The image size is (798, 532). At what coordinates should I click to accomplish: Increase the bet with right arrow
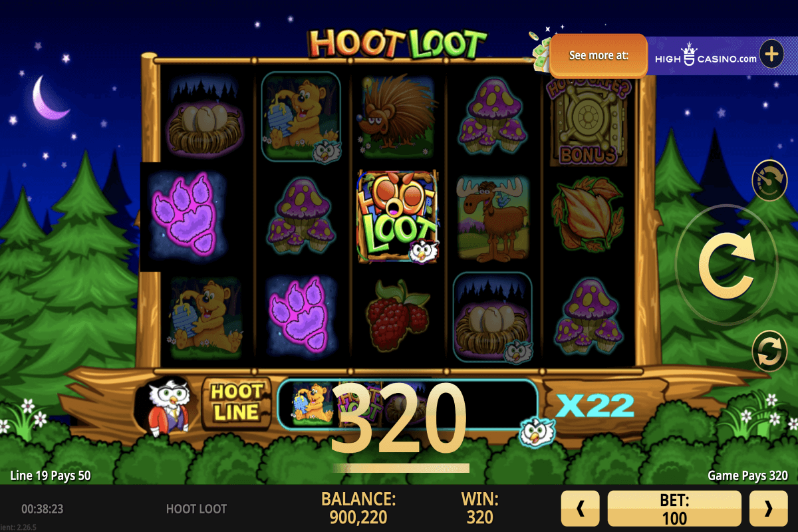click(769, 509)
